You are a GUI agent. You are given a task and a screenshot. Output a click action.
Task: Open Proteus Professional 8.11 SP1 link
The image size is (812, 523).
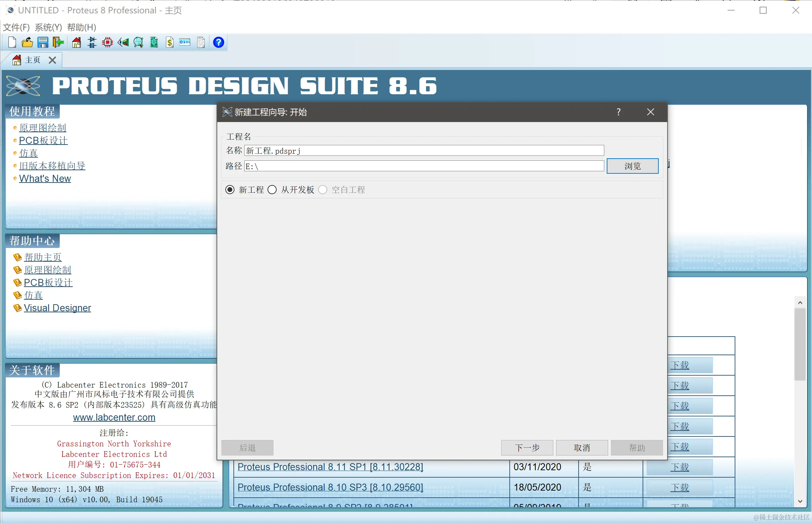point(330,467)
